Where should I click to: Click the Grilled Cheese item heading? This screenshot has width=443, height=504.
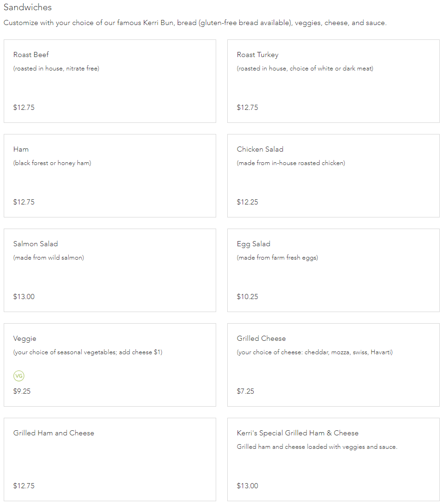point(261,338)
